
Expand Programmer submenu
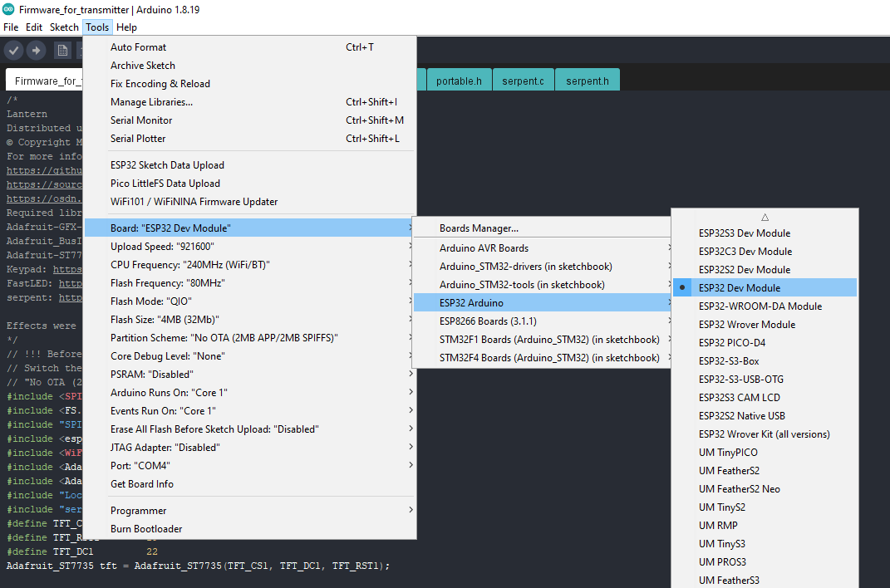click(x=250, y=510)
